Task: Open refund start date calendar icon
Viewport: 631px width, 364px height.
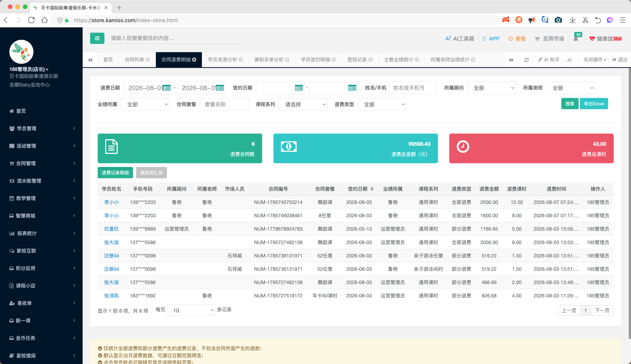Action: [167, 88]
